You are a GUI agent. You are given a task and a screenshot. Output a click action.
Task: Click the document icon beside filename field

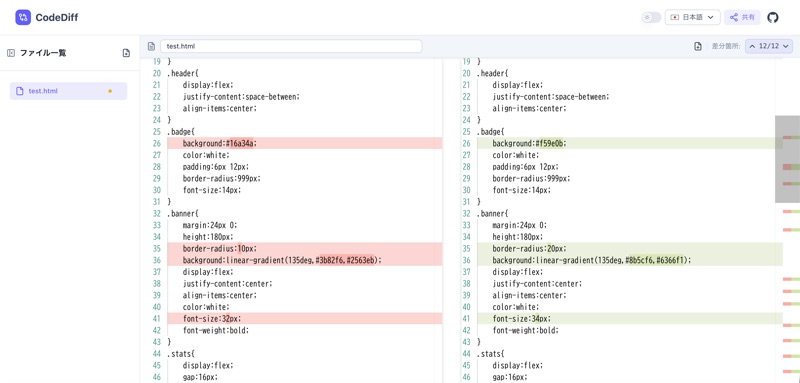click(151, 46)
